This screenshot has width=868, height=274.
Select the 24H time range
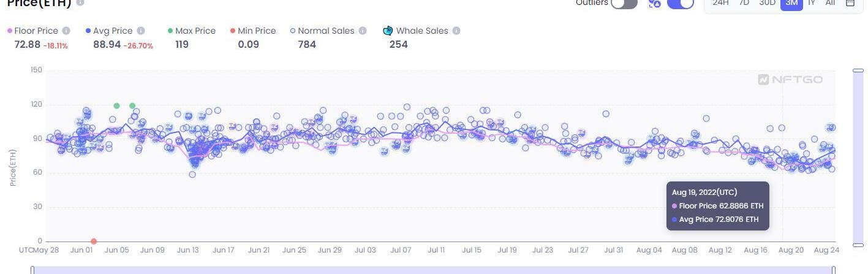720,3
